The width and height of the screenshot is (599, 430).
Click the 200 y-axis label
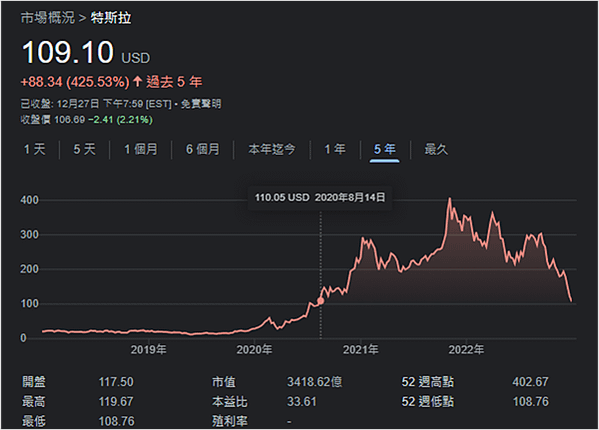pos(29,269)
